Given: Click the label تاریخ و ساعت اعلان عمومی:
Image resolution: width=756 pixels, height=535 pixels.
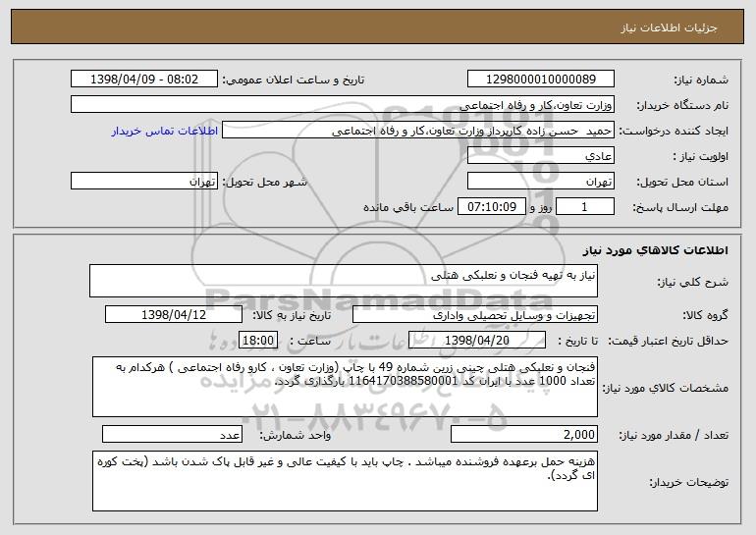Looking at the screenshot, I should [x=294, y=80].
